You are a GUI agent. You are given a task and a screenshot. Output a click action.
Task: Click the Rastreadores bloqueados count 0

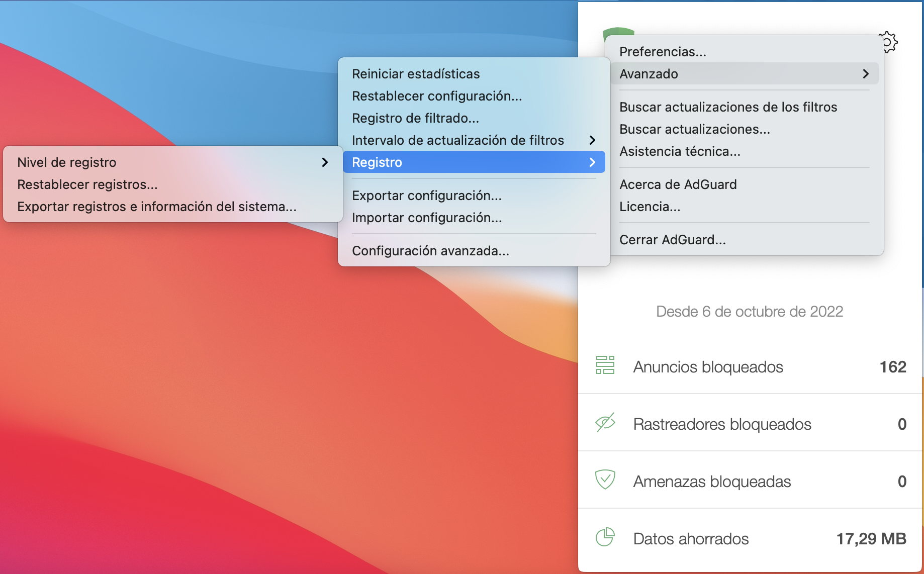click(x=902, y=424)
